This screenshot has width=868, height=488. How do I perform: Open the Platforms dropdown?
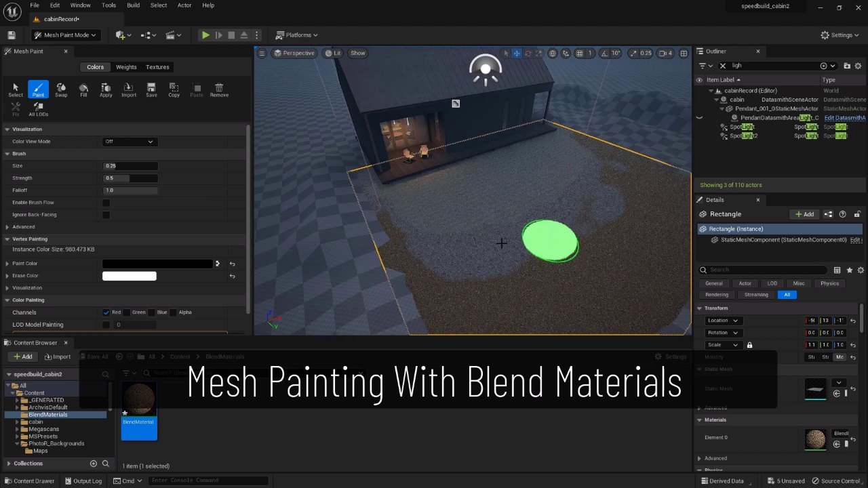tap(297, 35)
